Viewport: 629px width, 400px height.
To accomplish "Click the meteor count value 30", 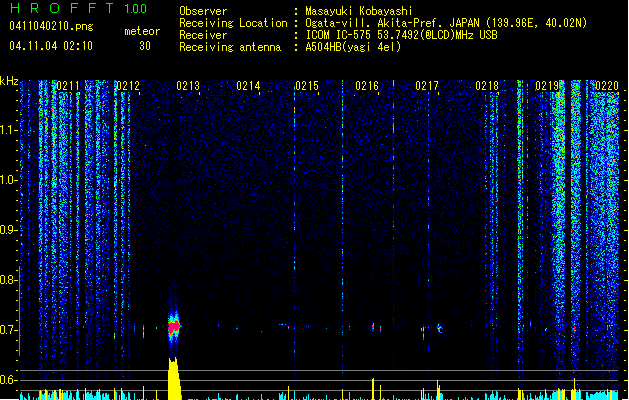I will coord(145,46).
